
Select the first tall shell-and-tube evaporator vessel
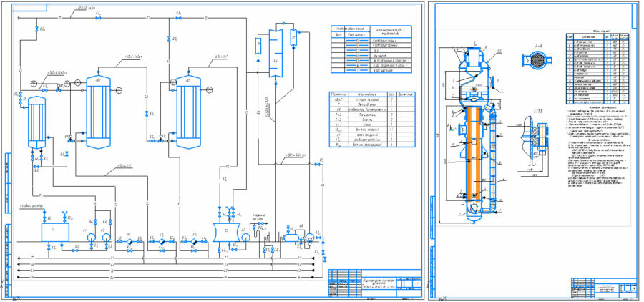coord(98,112)
